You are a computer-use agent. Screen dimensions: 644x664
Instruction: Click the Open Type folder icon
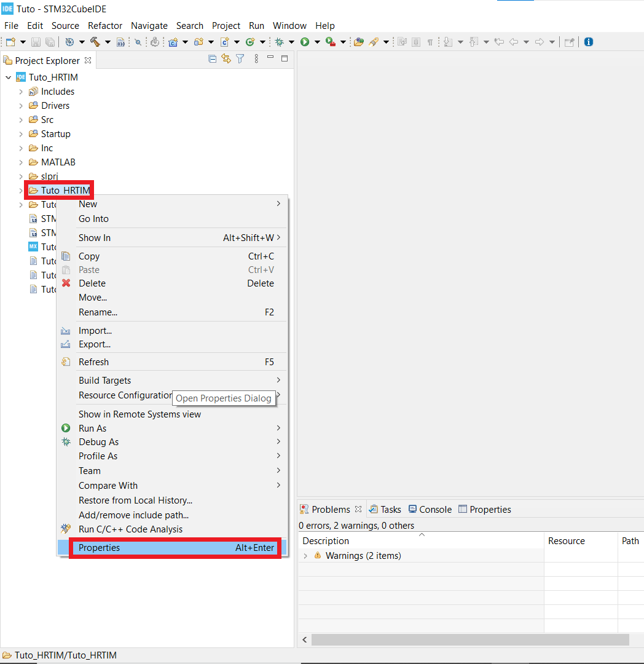[x=359, y=42]
